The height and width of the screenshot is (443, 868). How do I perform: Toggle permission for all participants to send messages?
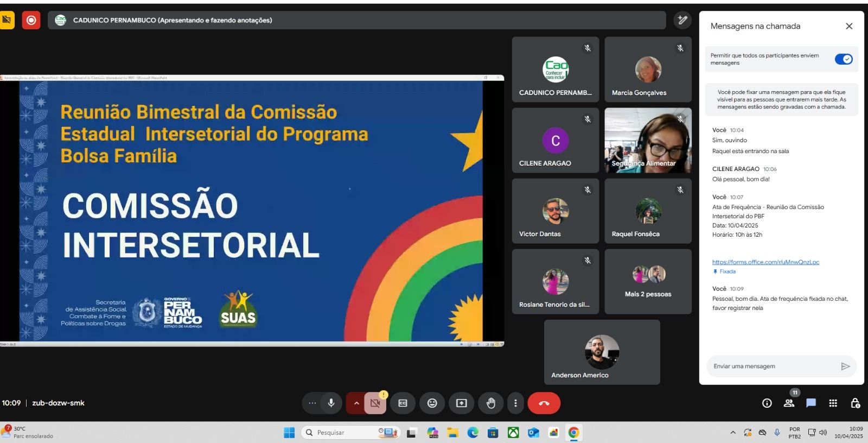pos(844,59)
